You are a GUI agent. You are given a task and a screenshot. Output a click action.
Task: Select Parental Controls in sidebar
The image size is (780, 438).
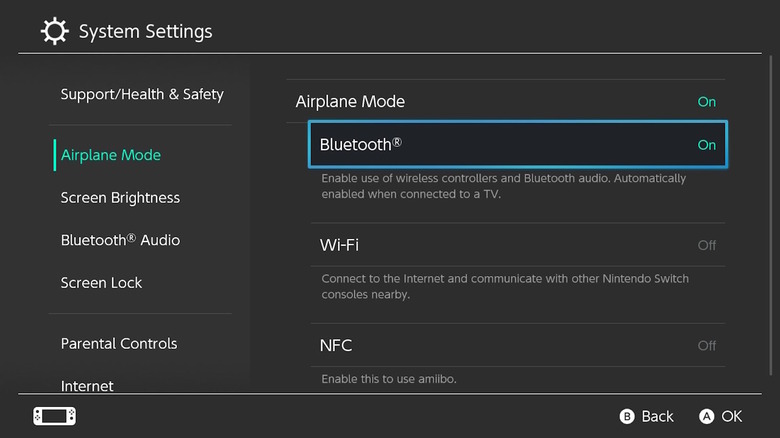119,344
